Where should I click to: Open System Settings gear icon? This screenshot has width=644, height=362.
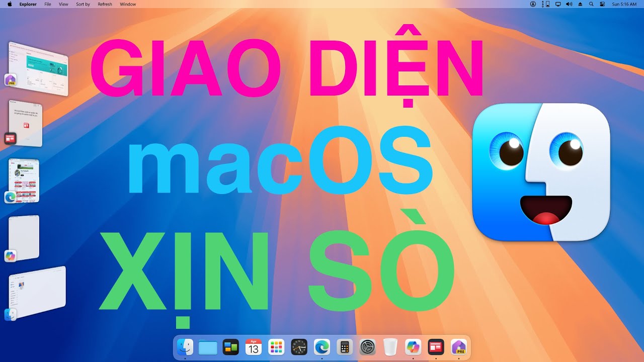[x=368, y=347]
